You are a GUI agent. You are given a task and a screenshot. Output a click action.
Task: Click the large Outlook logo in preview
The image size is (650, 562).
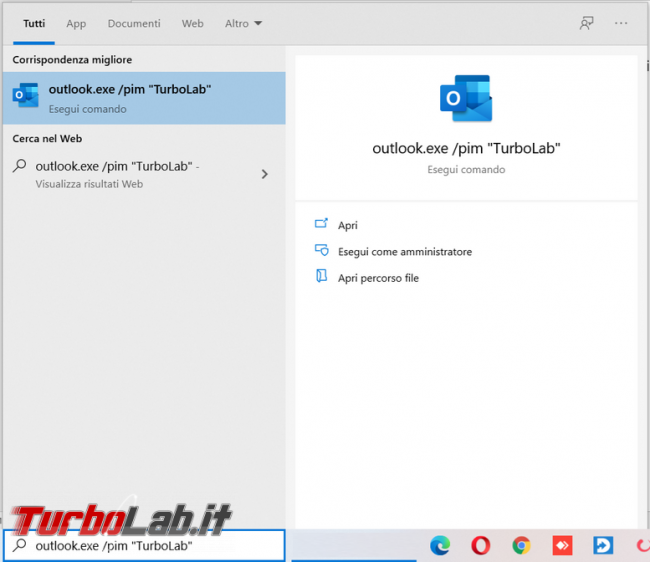pyautogui.click(x=466, y=98)
